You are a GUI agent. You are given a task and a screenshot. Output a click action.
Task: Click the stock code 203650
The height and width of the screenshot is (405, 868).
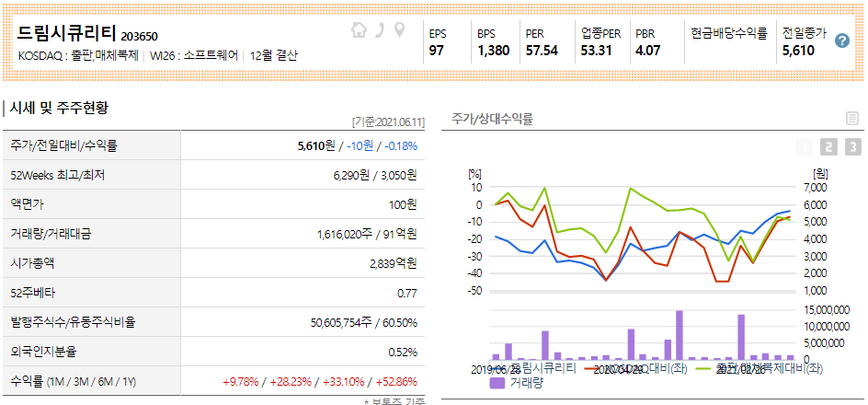[x=139, y=37]
